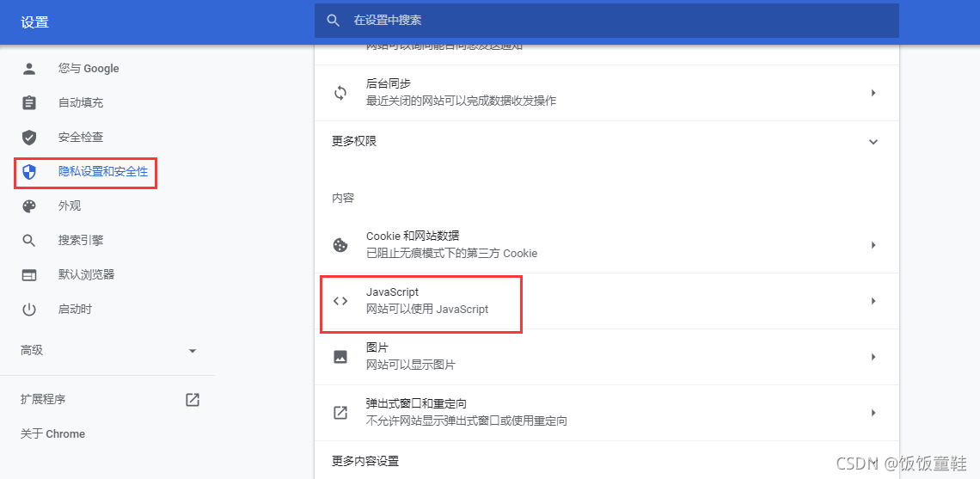Open Cookie 和网站数据 using its right arrow
Image resolution: width=980 pixels, height=479 pixels.
873,245
